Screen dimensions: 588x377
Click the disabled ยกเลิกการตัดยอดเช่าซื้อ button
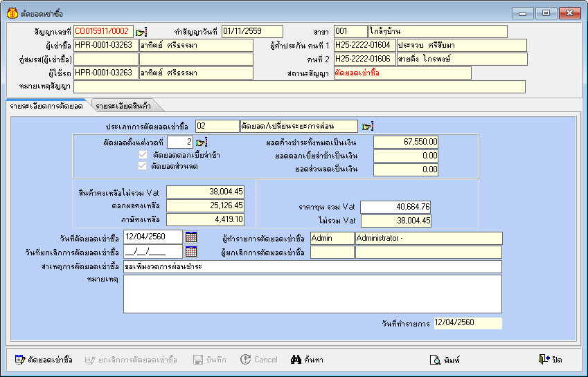click(x=131, y=360)
